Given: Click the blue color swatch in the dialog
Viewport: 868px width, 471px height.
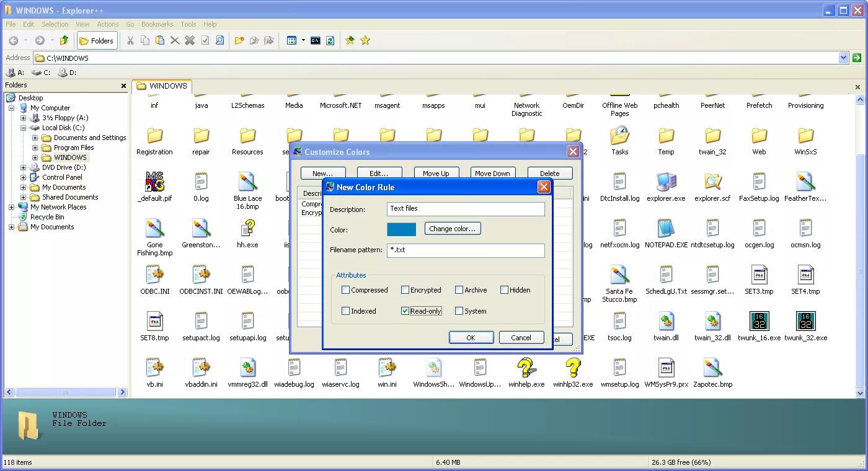Looking at the screenshot, I should 401,229.
